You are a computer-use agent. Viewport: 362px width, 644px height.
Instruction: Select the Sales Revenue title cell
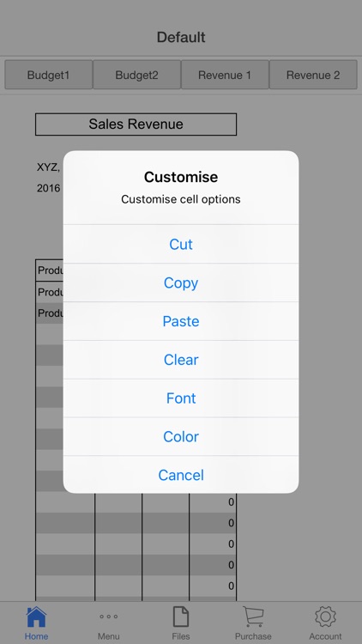136,124
